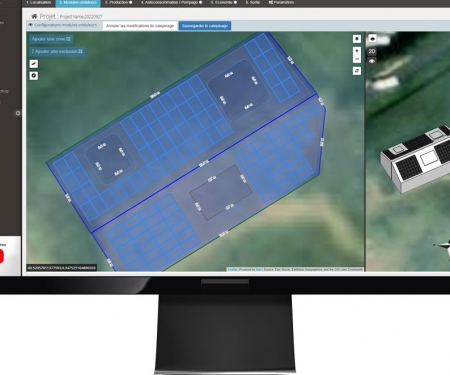Click the gear icon on left sidebar
Screen dimensions: 450x375
18,113
